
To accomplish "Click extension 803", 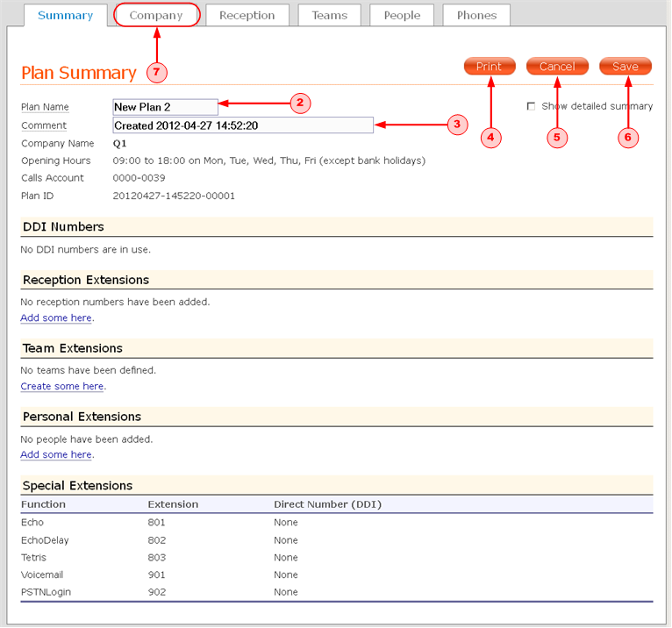I will point(157,558).
